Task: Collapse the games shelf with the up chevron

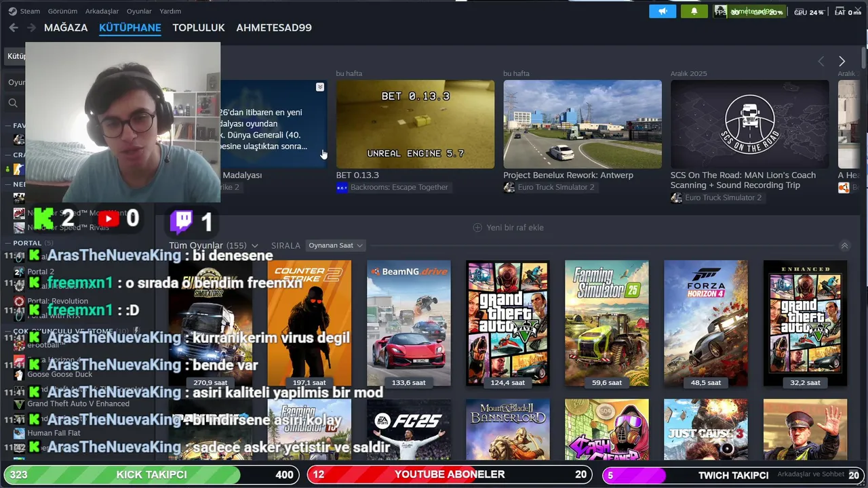Action: click(844, 245)
